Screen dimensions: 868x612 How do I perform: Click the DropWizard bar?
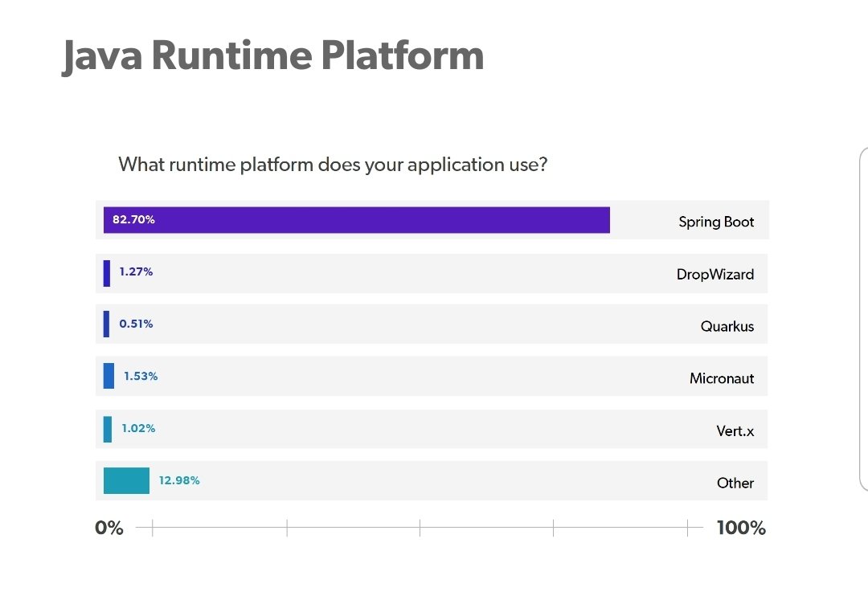point(107,273)
